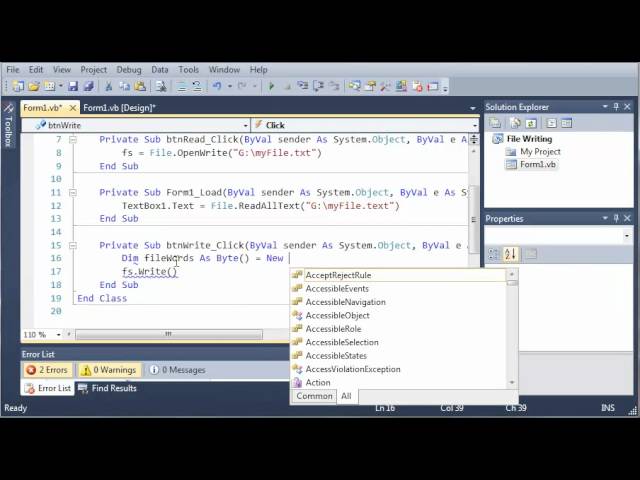Select AccessibleObject in IntelliSense list
The width and height of the screenshot is (640, 480).
click(x=337, y=315)
